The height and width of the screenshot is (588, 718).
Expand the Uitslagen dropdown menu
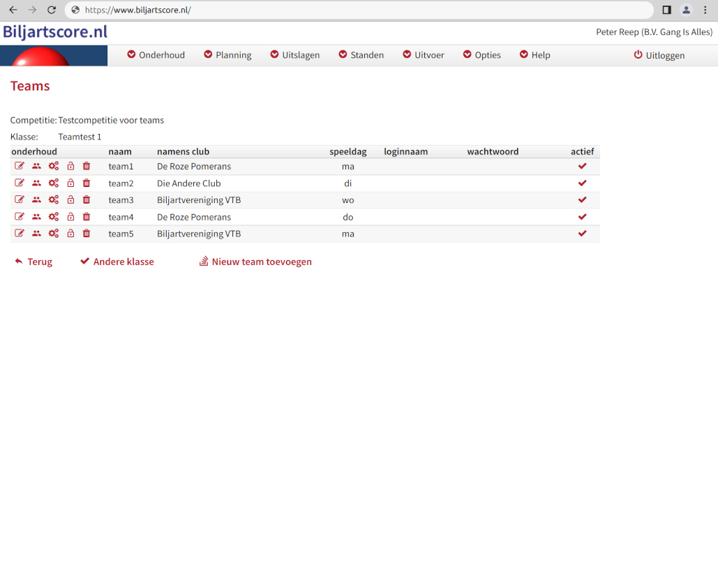pos(294,55)
